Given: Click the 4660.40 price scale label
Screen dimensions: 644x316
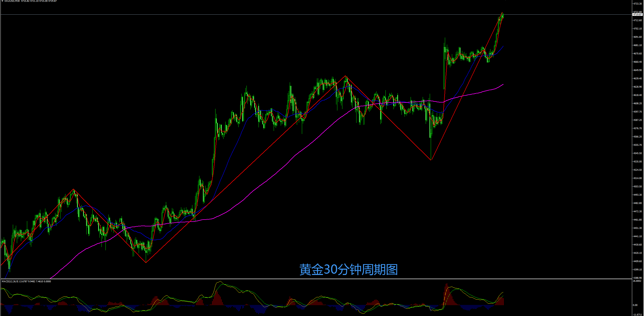Looking at the screenshot, I should point(637,62).
